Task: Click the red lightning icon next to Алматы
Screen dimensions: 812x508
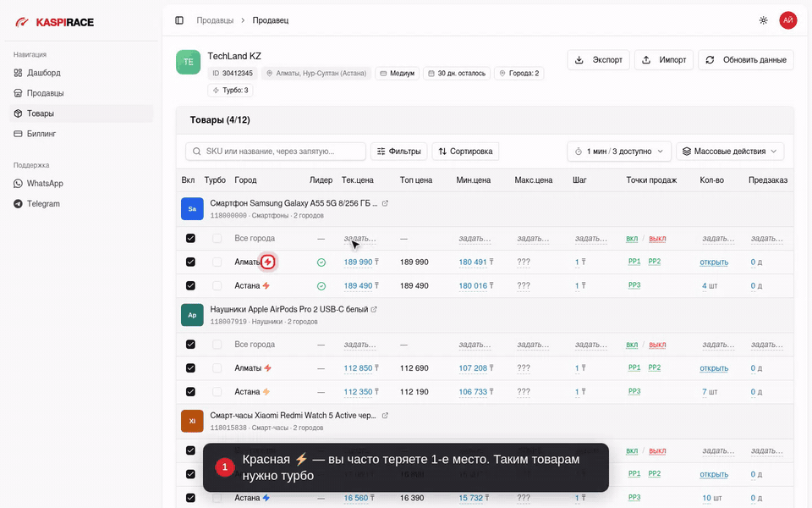Action: [x=268, y=262]
